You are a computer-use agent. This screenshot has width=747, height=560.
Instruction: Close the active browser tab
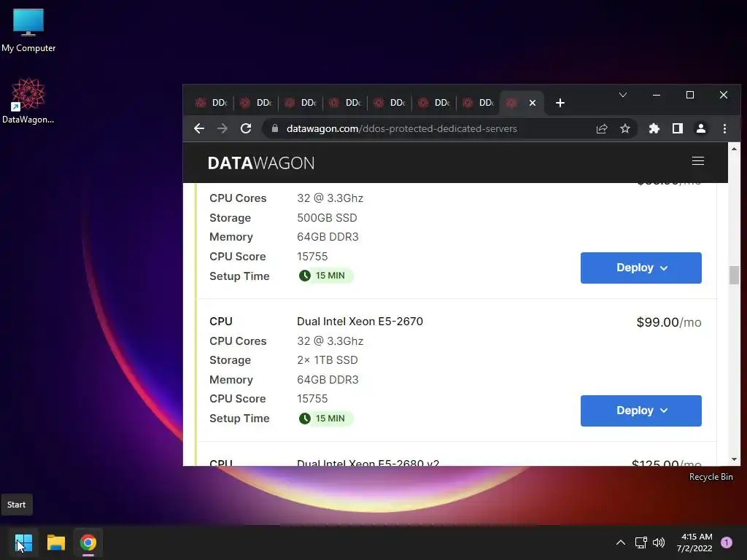533,103
